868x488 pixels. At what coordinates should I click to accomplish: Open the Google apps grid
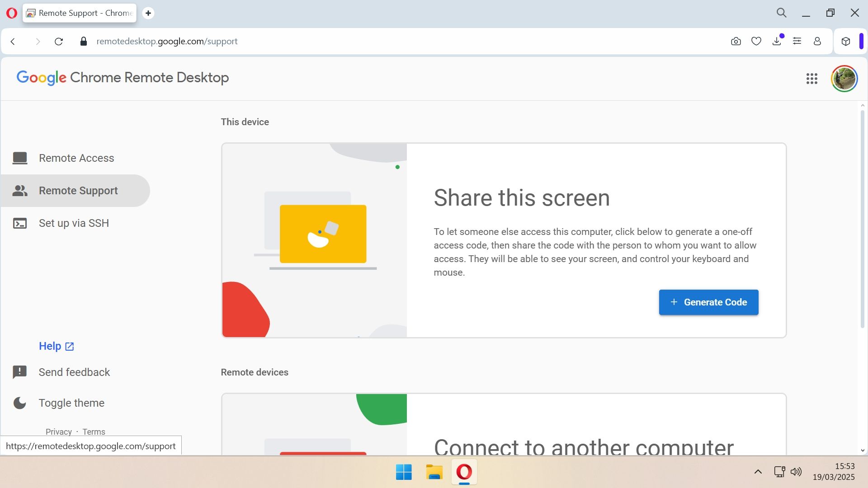pos(812,79)
